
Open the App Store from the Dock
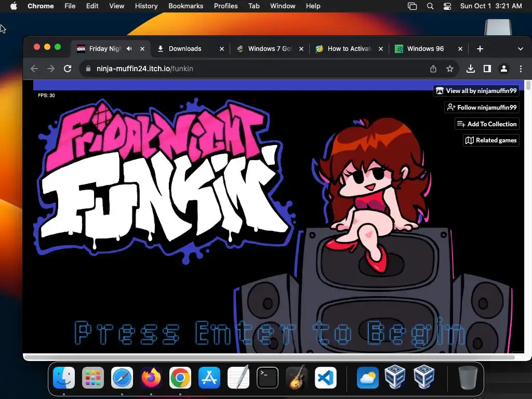click(x=209, y=378)
